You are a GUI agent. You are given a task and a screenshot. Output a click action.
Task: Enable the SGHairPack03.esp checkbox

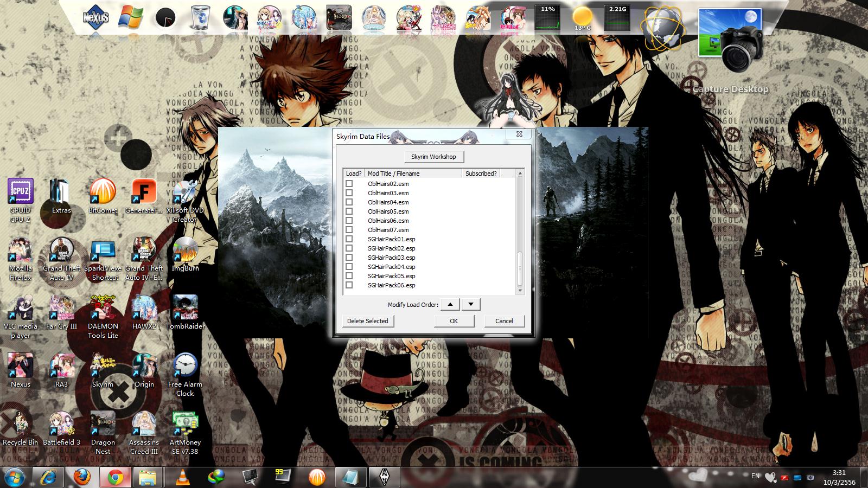click(349, 258)
